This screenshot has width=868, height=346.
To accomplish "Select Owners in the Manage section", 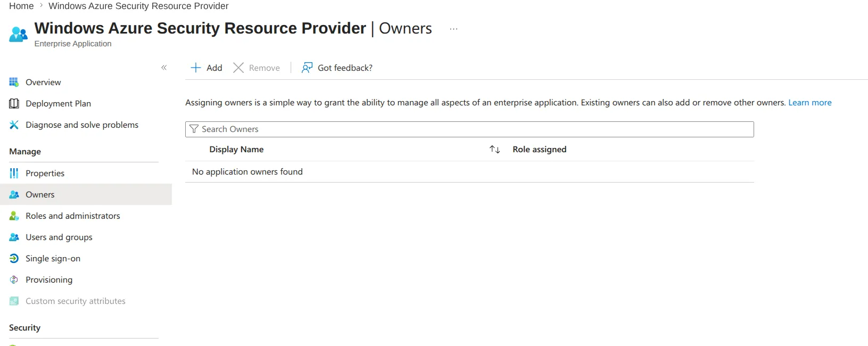I will tap(86, 194).
